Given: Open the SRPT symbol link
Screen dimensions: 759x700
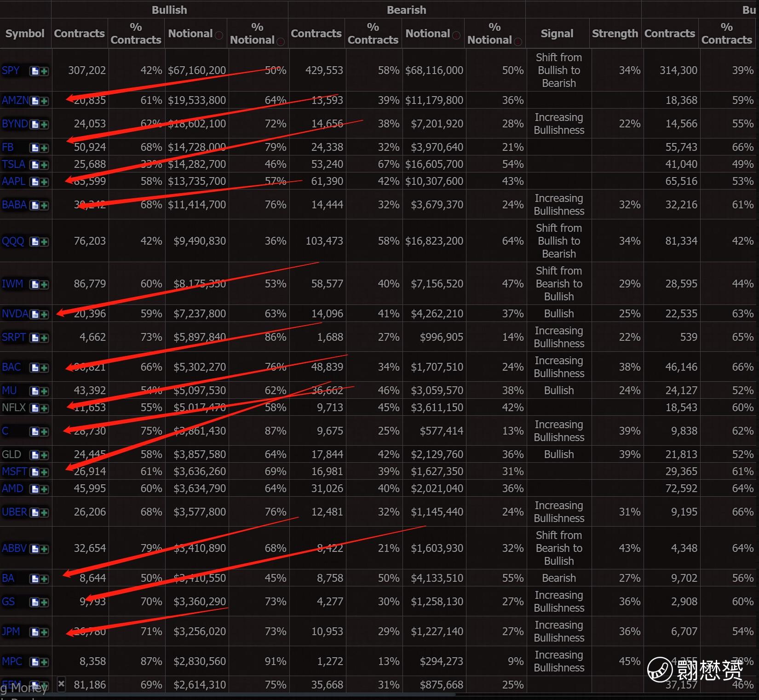Looking at the screenshot, I should [x=14, y=337].
